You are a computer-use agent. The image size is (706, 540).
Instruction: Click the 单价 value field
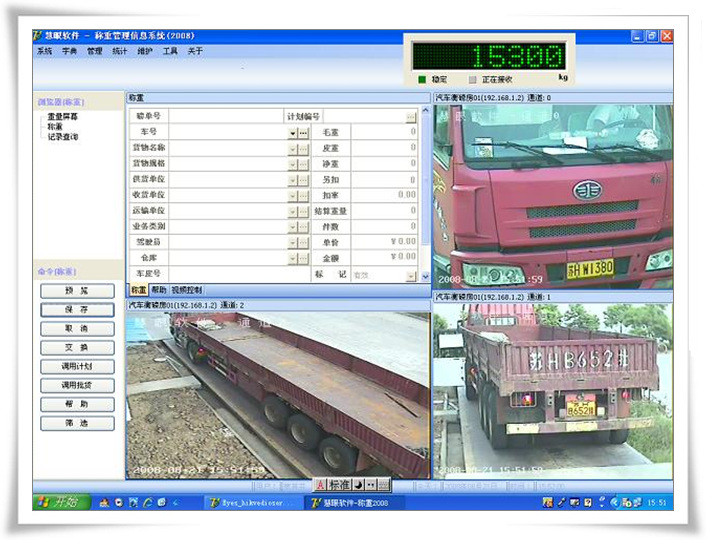coord(384,242)
